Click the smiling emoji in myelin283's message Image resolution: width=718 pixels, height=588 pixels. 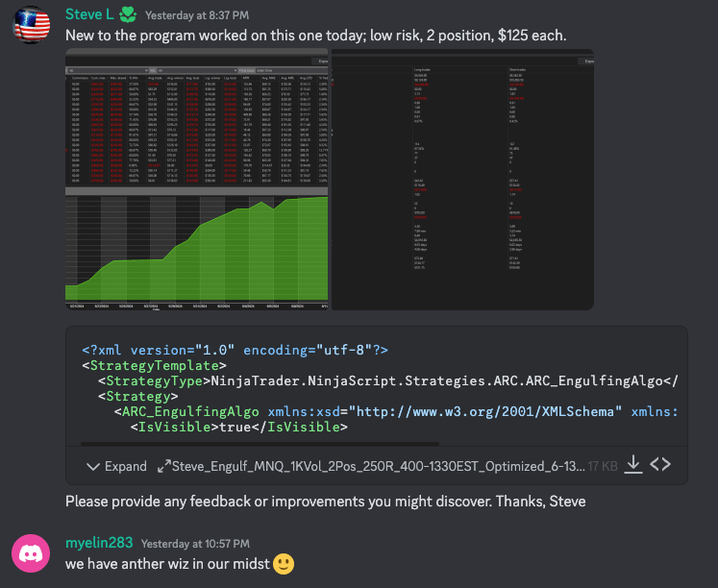click(283, 564)
